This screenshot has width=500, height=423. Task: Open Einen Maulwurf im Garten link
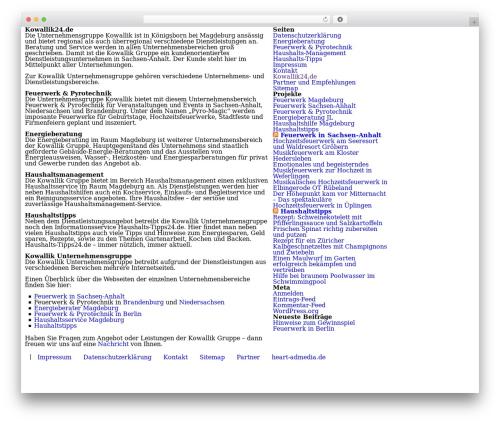click(x=314, y=264)
